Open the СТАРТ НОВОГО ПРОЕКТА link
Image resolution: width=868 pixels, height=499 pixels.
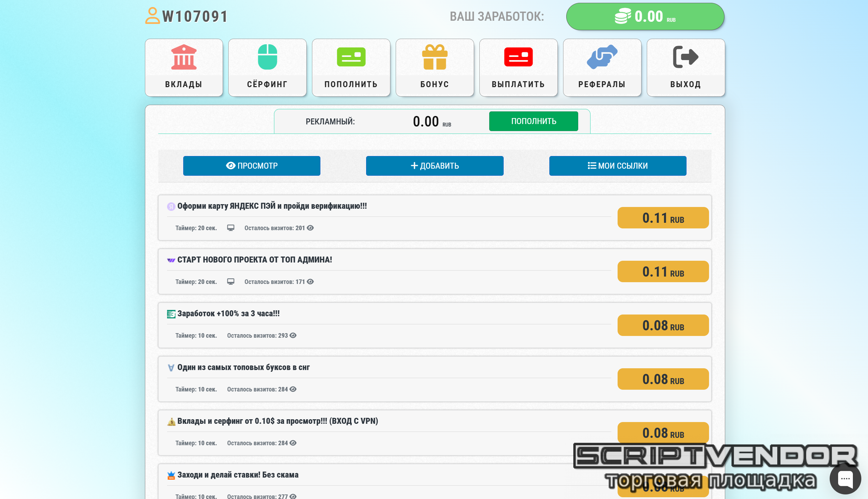point(254,260)
